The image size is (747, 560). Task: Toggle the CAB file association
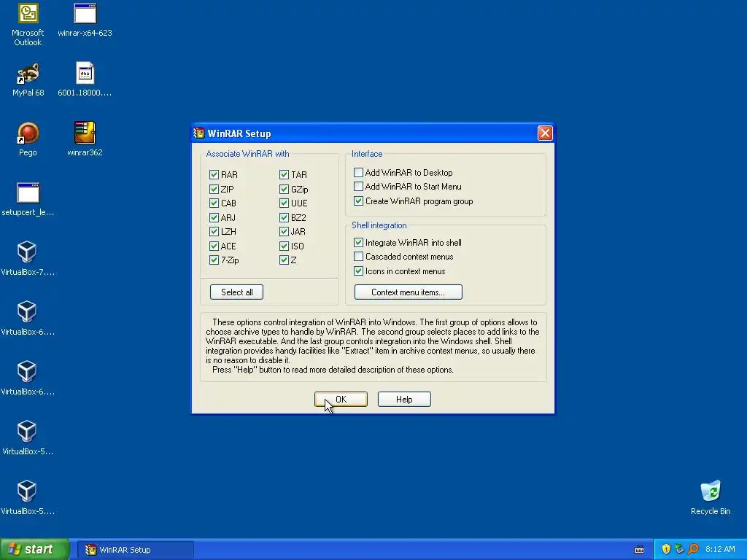coord(214,203)
